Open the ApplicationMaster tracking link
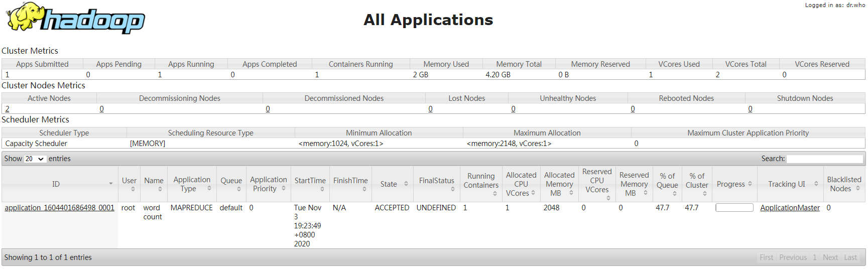 click(x=790, y=208)
